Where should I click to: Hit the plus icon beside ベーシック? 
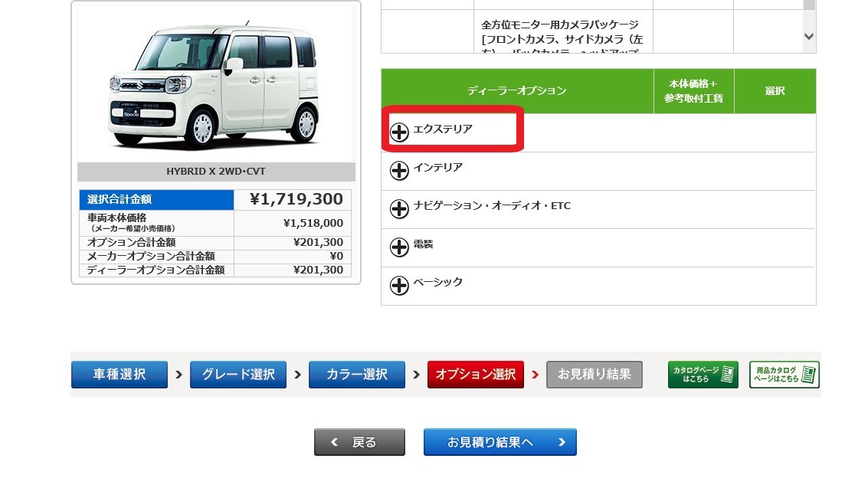tap(399, 285)
